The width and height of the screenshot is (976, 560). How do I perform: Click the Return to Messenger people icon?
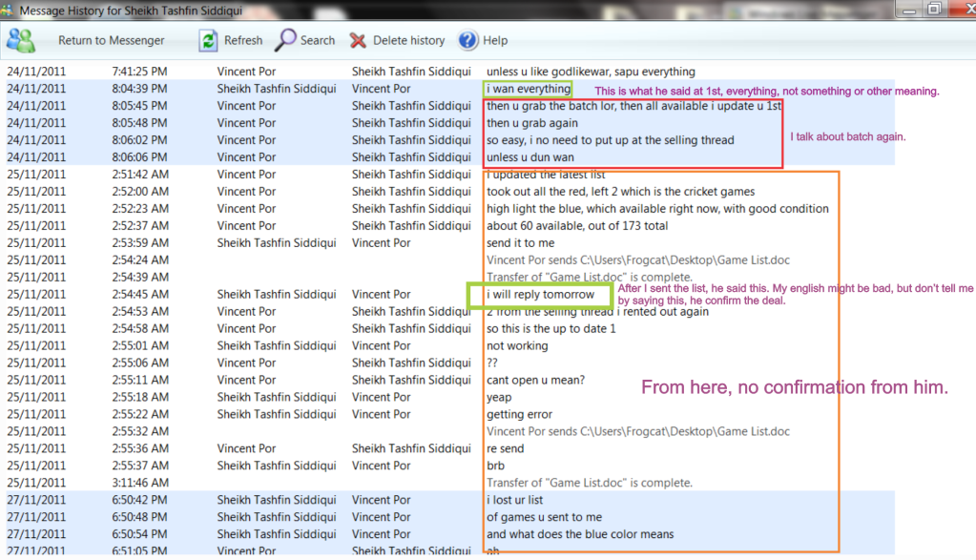(x=21, y=40)
